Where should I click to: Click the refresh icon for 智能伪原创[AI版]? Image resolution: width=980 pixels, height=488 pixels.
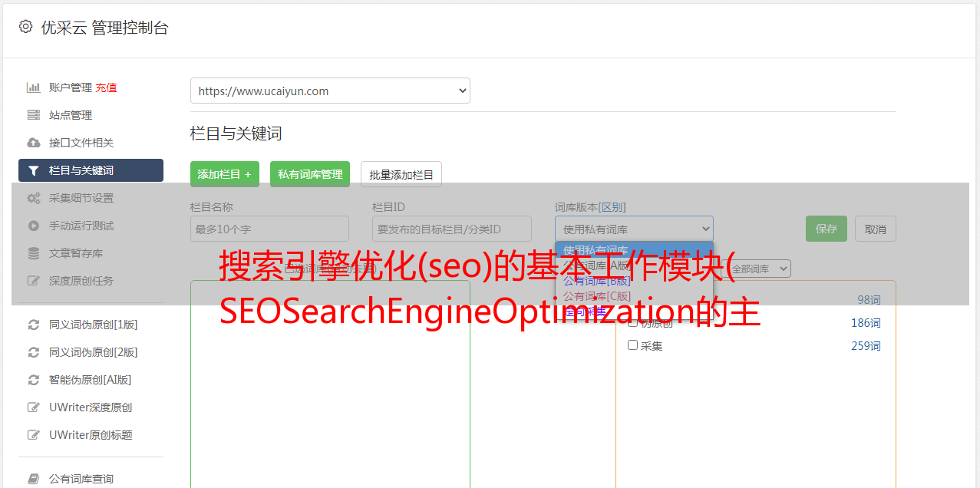click(x=33, y=380)
